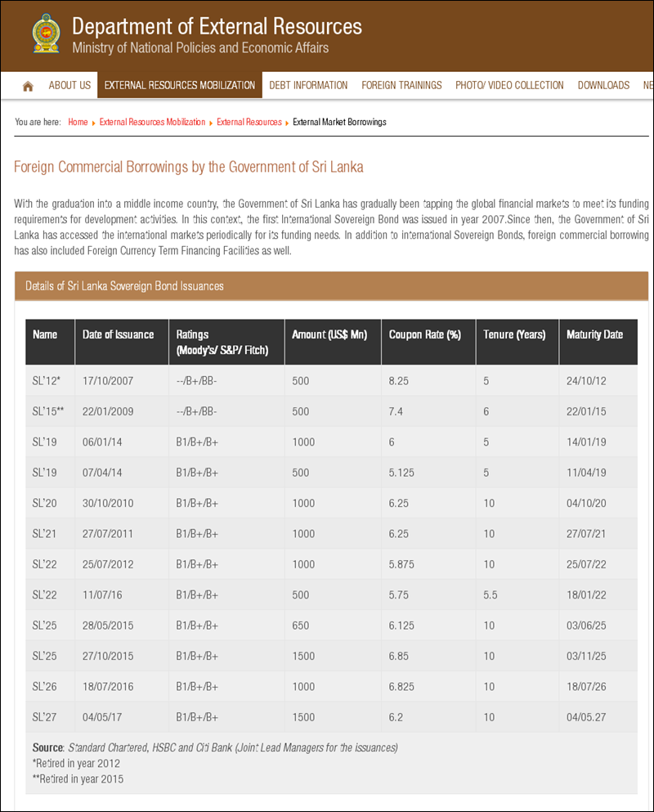Viewport: 654px width, 812px height.
Task: Click the Sri Lanka government emblem logo
Action: (x=45, y=34)
